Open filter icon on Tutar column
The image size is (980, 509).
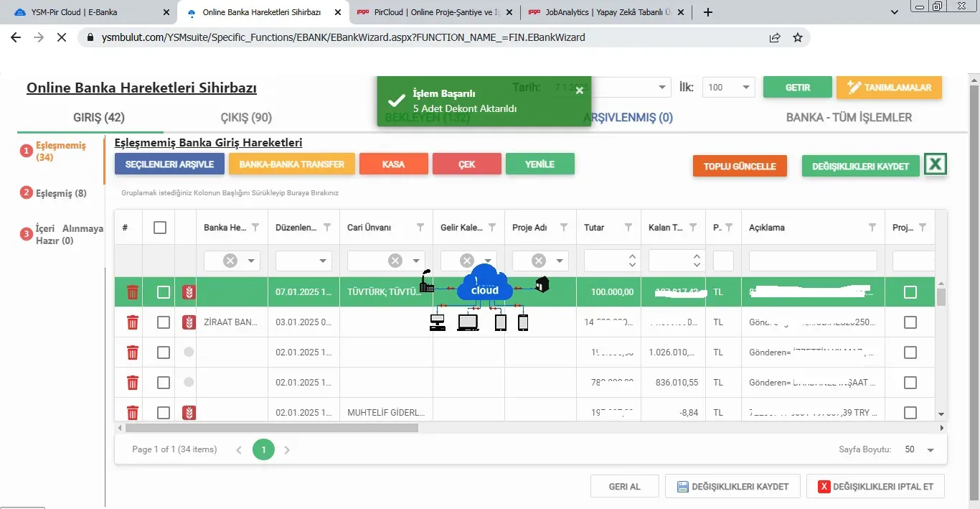[628, 228]
